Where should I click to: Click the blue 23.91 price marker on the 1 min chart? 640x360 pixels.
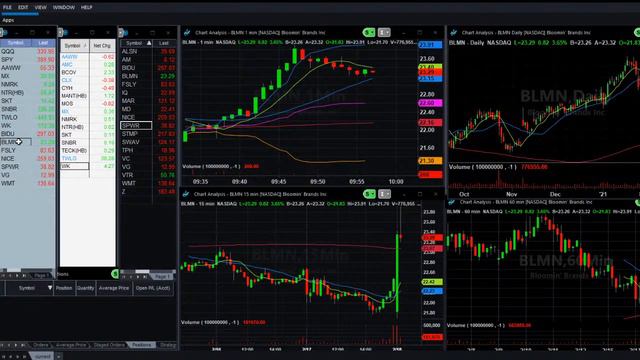429,45
